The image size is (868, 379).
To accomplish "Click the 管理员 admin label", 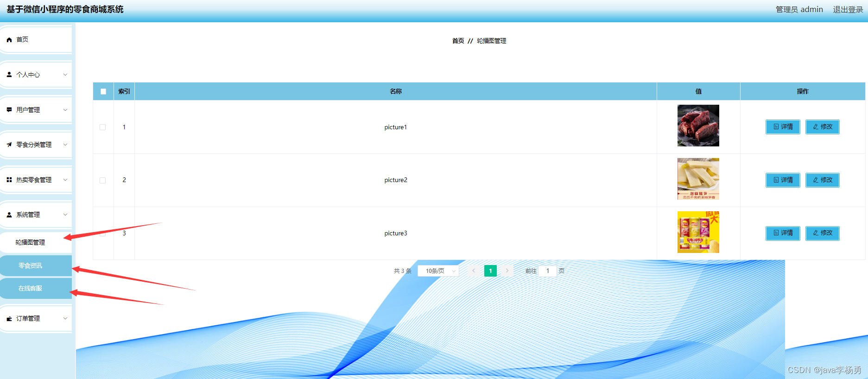I will click(799, 9).
